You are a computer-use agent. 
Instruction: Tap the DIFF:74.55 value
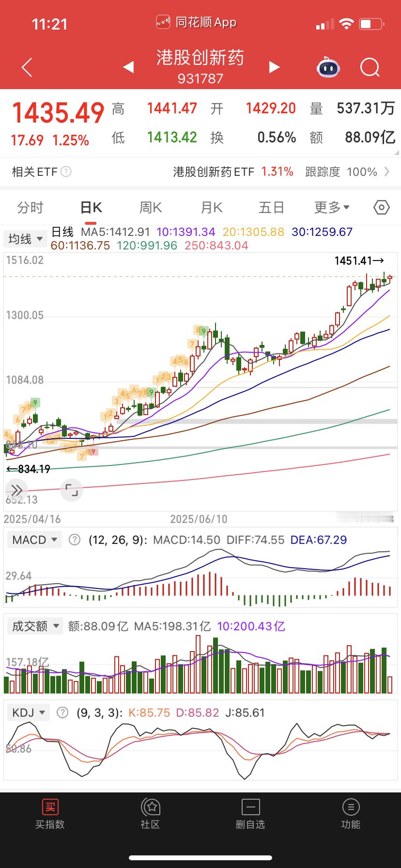tap(255, 540)
